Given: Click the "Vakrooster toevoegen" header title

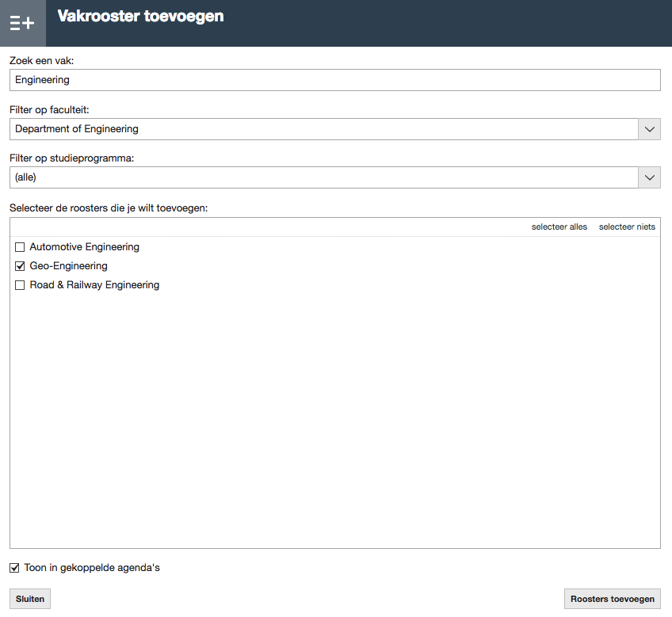Looking at the screenshot, I should (x=140, y=16).
